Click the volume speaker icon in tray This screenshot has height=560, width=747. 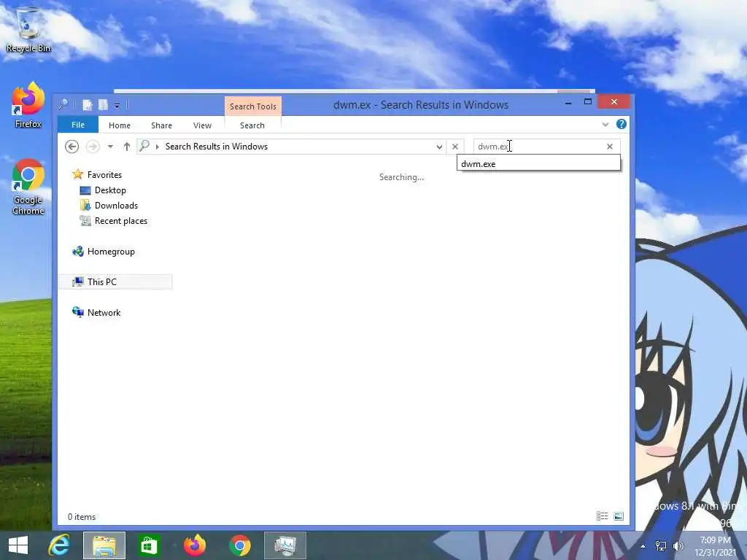click(678, 546)
